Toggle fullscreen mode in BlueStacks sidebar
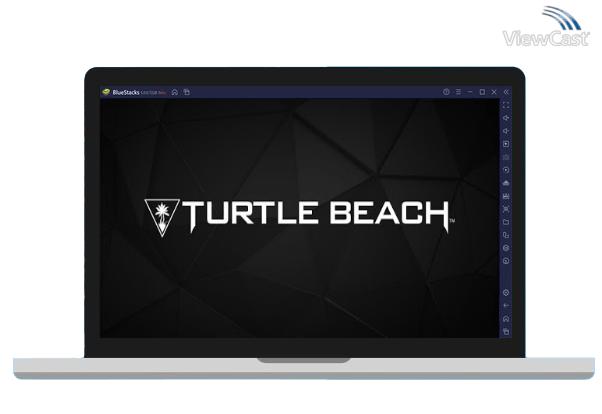Viewport: 602px width, 414px height. pos(506,105)
